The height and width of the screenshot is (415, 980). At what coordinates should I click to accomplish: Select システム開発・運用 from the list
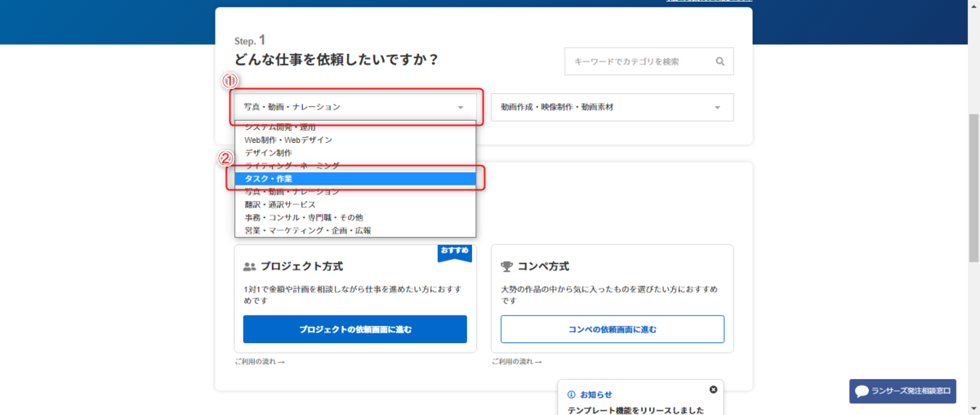coord(355,127)
